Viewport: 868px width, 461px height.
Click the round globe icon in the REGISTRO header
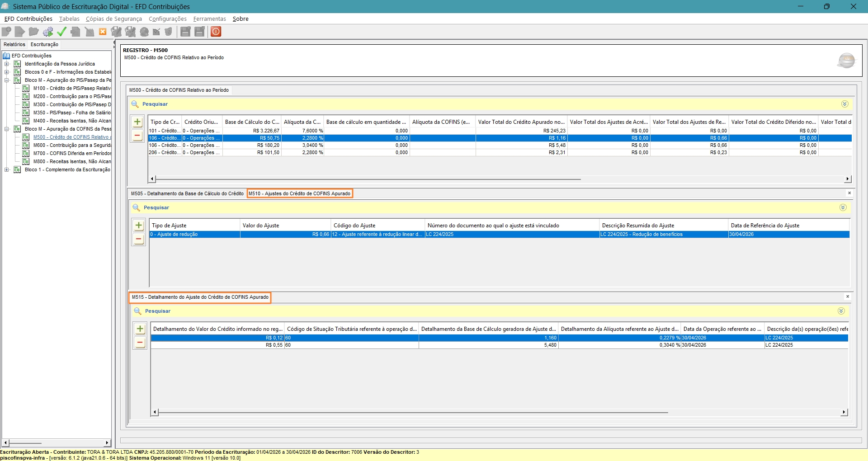pos(846,60)
